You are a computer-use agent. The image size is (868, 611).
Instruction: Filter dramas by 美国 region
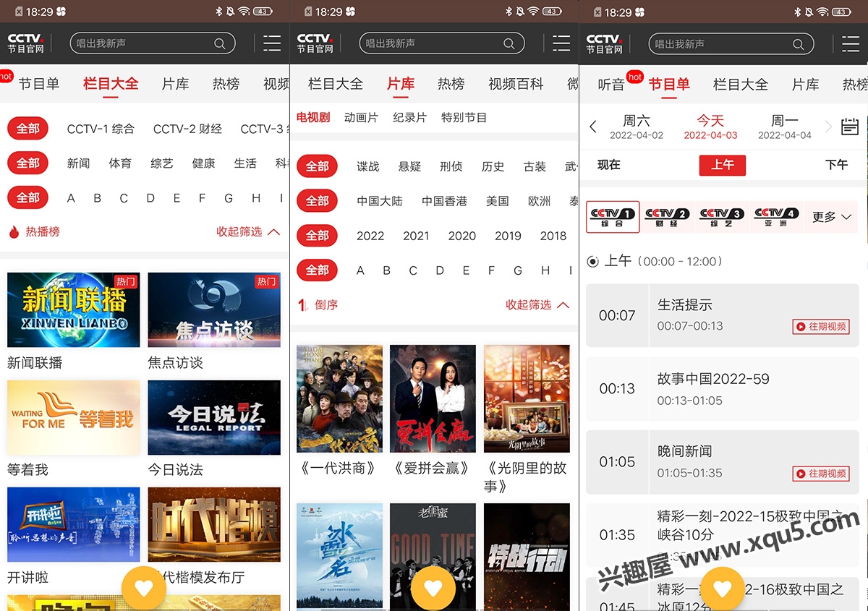(x=497, y=201)
